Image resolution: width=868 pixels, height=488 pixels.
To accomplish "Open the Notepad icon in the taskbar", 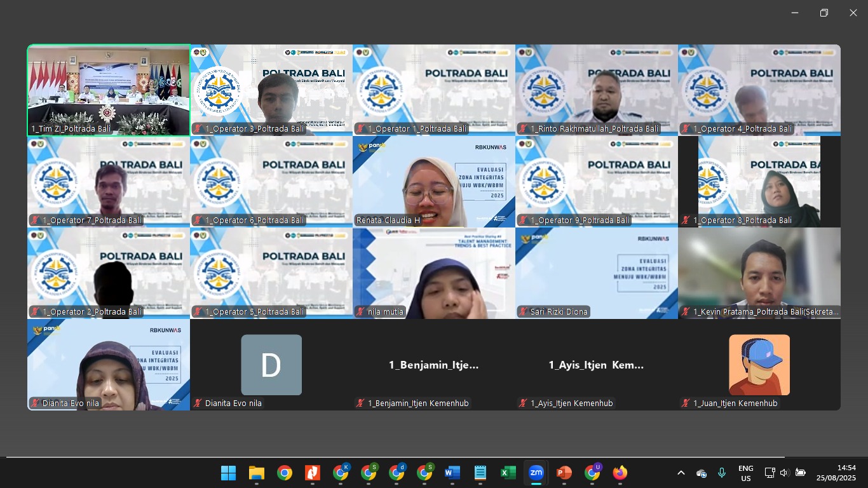I will click(480, 473).
